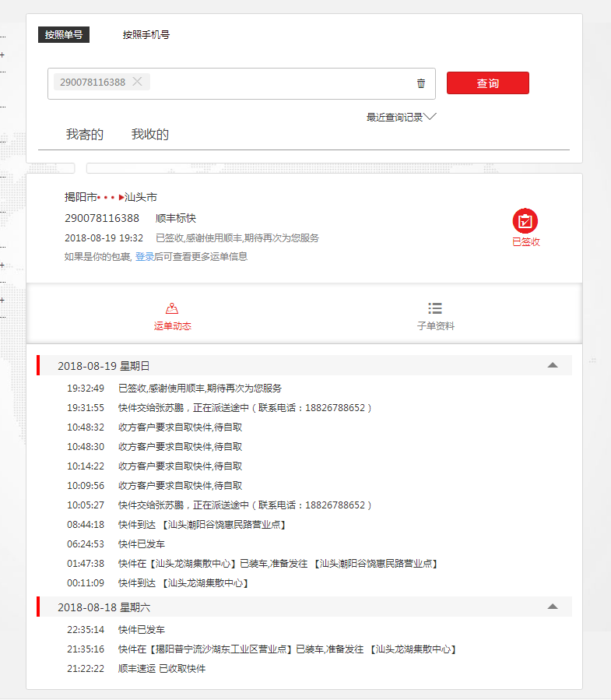Screen dimensions: 611x700
Task: Click waybill number 290078116388 in summary
Action: 102,218
